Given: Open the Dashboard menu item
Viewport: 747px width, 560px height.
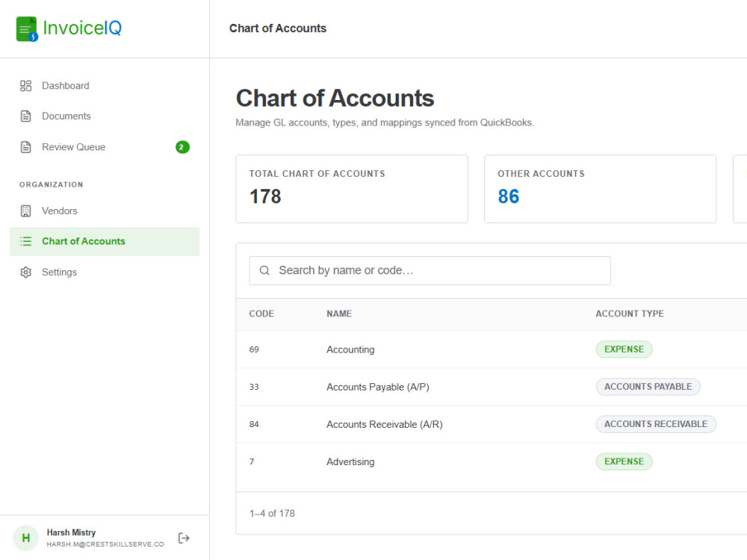Looking at the screenshot, I should coord(105,86).
